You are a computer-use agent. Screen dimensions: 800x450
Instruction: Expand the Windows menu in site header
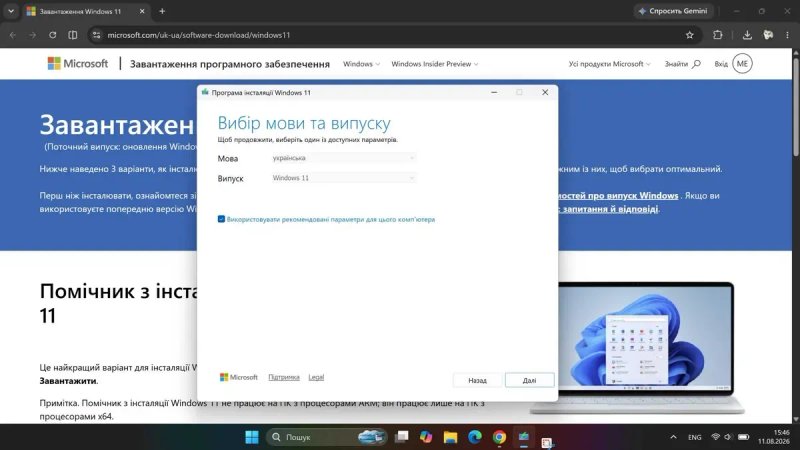(x=361, y=64)
